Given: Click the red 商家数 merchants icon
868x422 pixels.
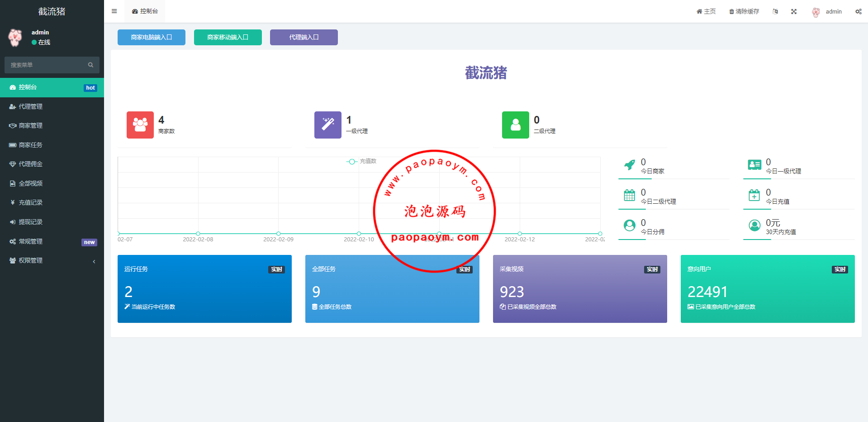Looking at the screenshot, I should pyautogui.click(x=140, y=125).
